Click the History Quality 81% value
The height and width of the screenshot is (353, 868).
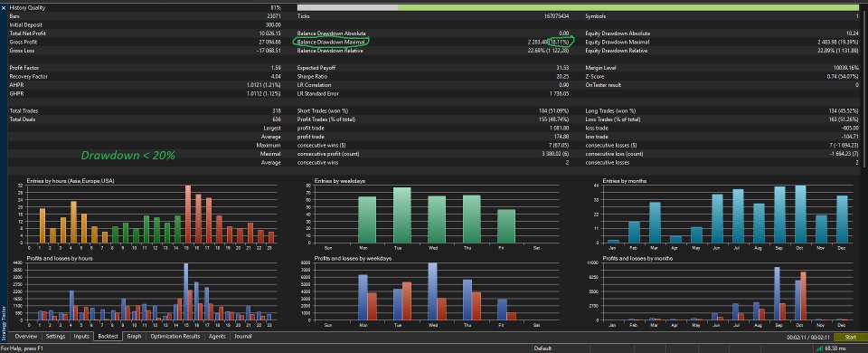[x=276, y=8]
